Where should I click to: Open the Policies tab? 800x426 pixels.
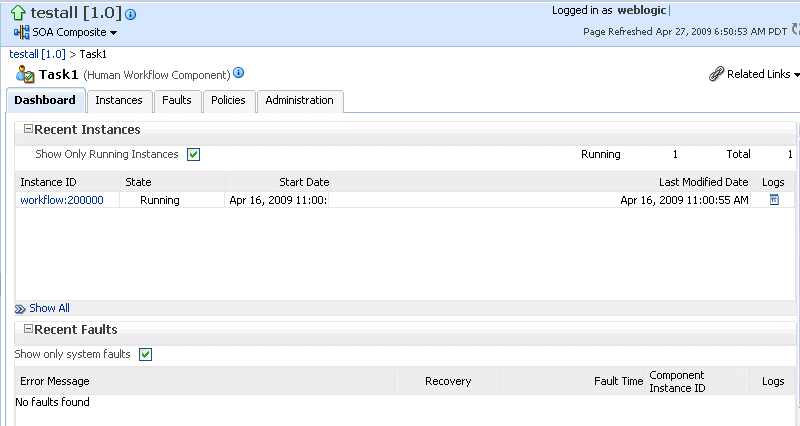[x=228, y=101]
